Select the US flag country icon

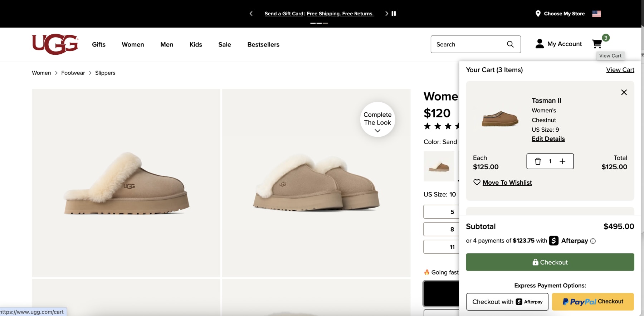pyautogui.click(x=596, y=14)
